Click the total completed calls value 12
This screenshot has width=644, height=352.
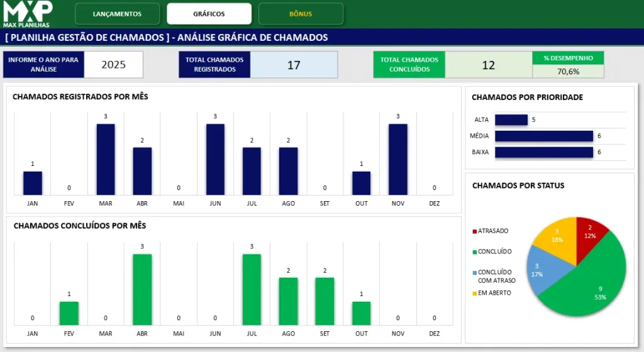pos(488,65)
